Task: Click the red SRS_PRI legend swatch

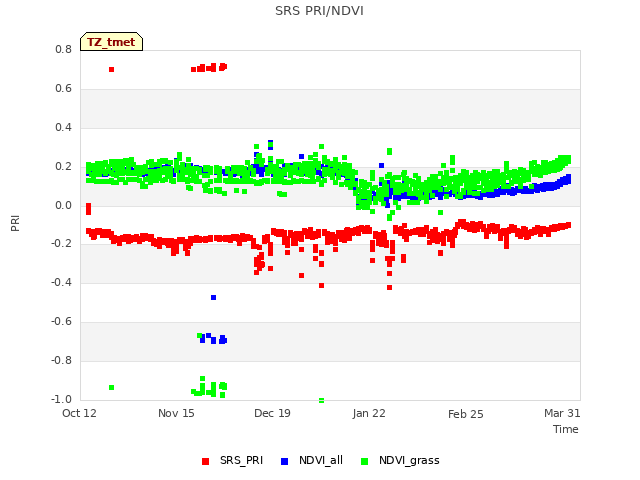Action: pyautogui.click(x=205, y=461)
